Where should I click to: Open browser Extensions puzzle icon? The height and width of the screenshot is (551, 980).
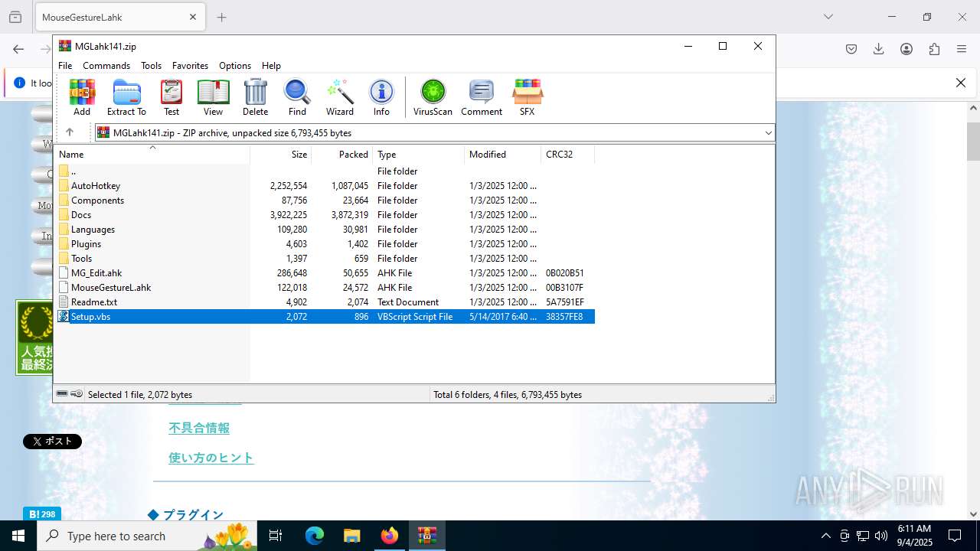[x=934, y=49]
